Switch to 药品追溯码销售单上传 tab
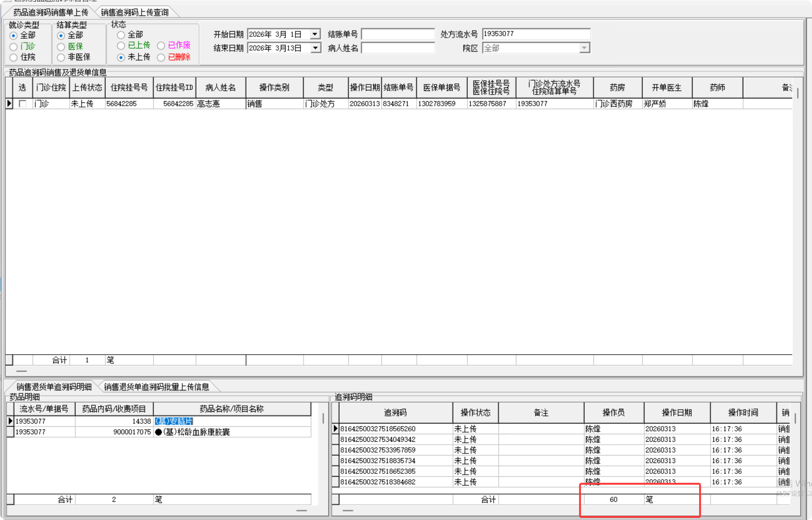This screenshot has width=812, height=520. [x=51, y=12]
